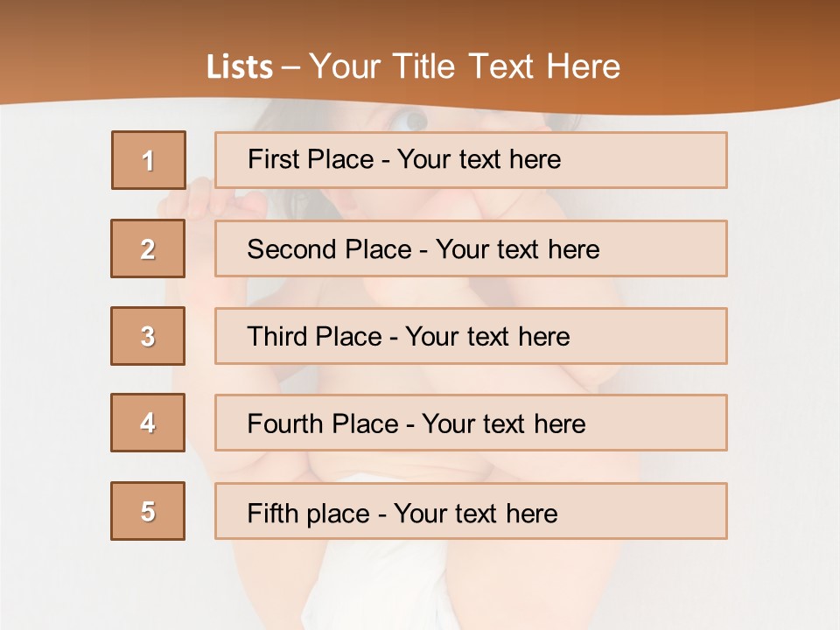840x630 pixels.
Task: Select the number 5 box
Action: [x=148, y=511]
